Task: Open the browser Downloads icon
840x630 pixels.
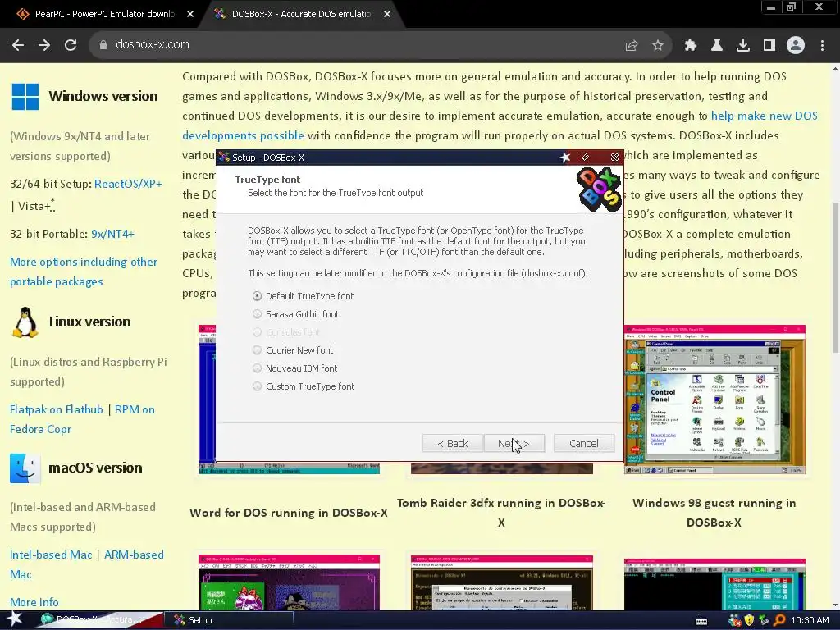Action: (743, 46)
